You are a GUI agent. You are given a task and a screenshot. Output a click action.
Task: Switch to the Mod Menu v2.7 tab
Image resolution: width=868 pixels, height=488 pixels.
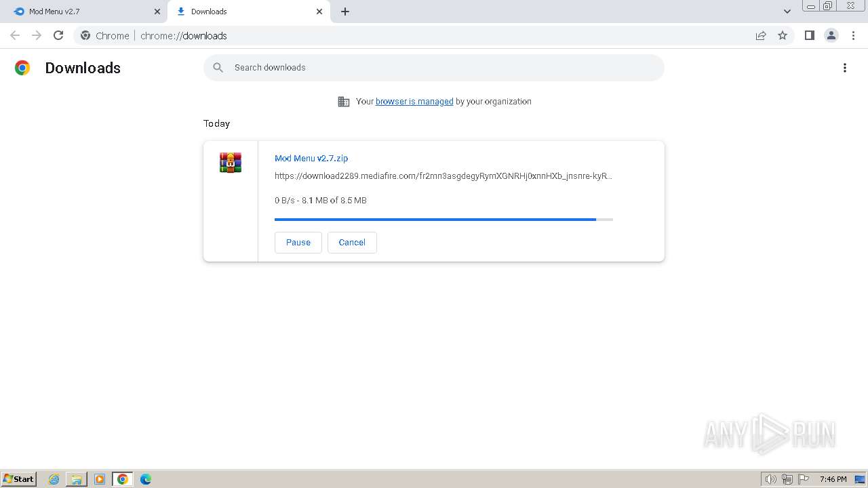coord(83,12)
